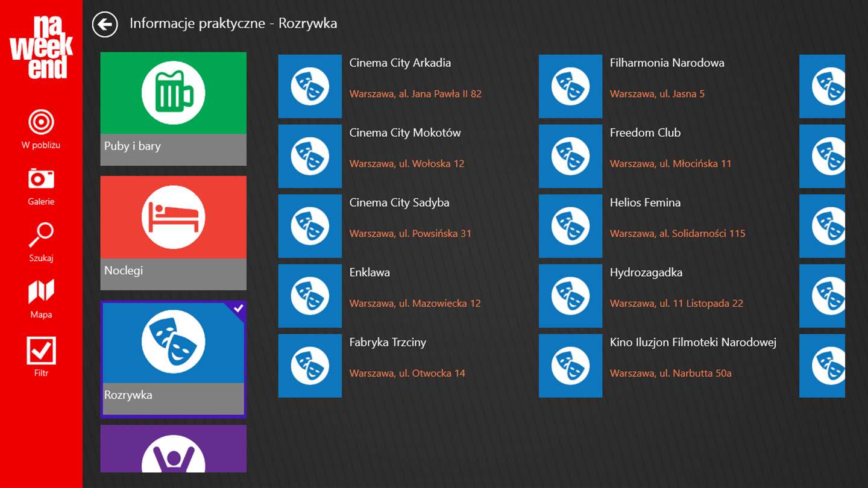The image size is (868, 488).
Task: Select the purple cheering person category tile
Action: coord(174,449)
